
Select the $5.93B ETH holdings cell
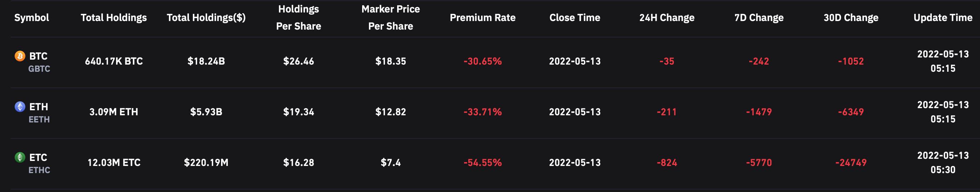(206, 112)
